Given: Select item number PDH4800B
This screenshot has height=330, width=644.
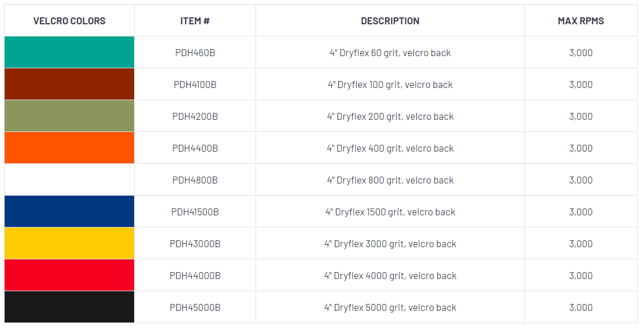Looking at the screenshot, I should pos(195,180).
